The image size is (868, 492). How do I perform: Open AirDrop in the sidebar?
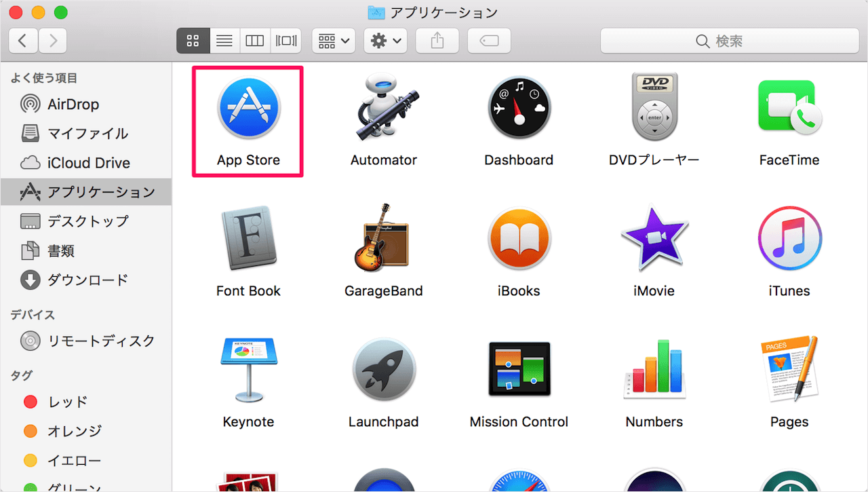(x=85, y=104)
